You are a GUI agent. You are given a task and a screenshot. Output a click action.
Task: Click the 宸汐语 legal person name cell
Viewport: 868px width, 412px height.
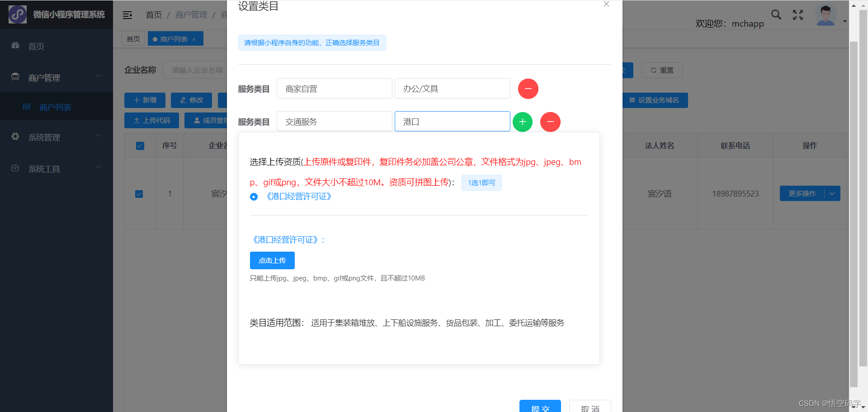(660, 194)
